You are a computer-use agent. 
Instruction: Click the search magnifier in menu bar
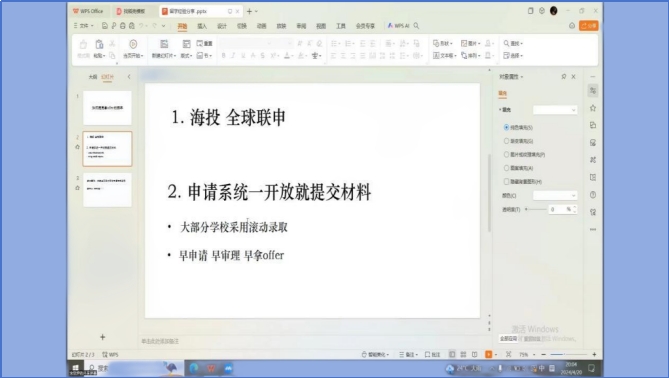pos(416,26)
